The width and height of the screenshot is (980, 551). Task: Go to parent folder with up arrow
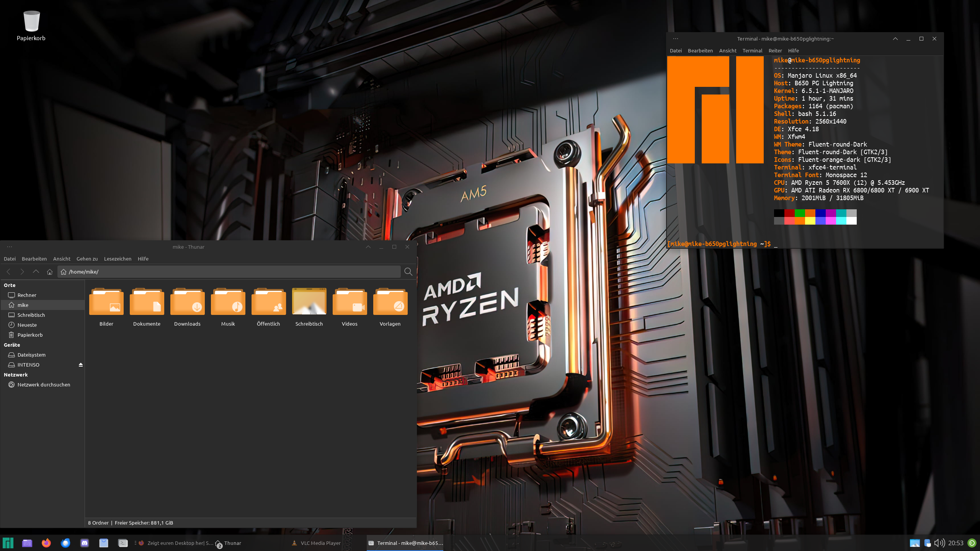36,272
